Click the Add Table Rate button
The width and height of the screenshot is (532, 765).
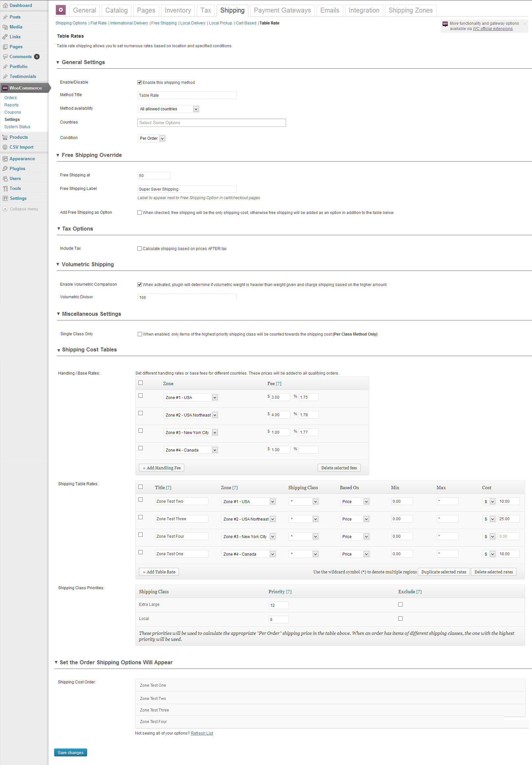tap(159, 572)
